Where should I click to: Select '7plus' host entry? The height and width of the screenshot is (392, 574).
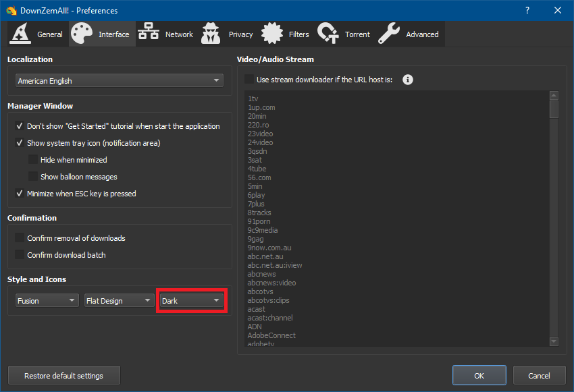pos(256,204)
